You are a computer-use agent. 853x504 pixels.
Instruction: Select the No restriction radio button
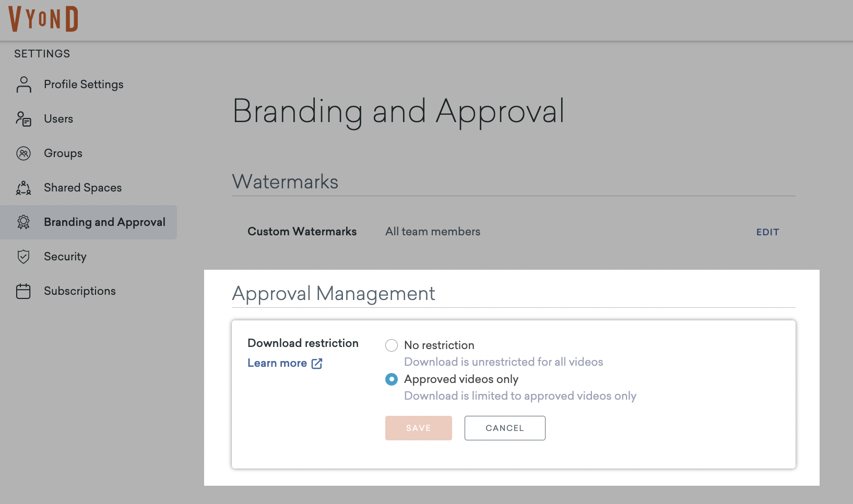click(391, 345)
